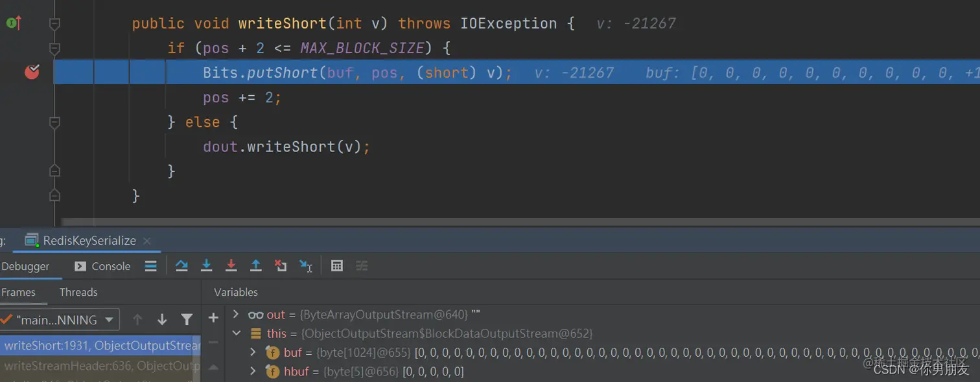This screenshot has height=382, width=980.
Task: Close the RedisKeySerialize session tab
Action: click(146, 241)
